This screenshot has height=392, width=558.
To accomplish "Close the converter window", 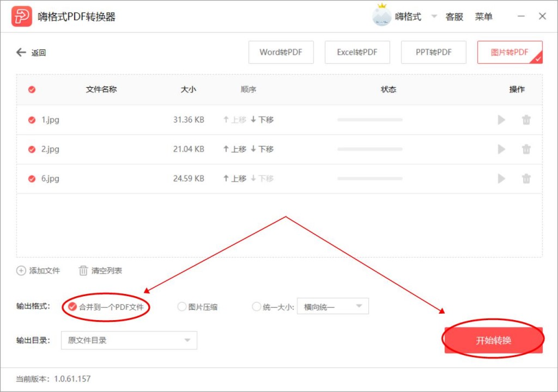I will [542, 16].
